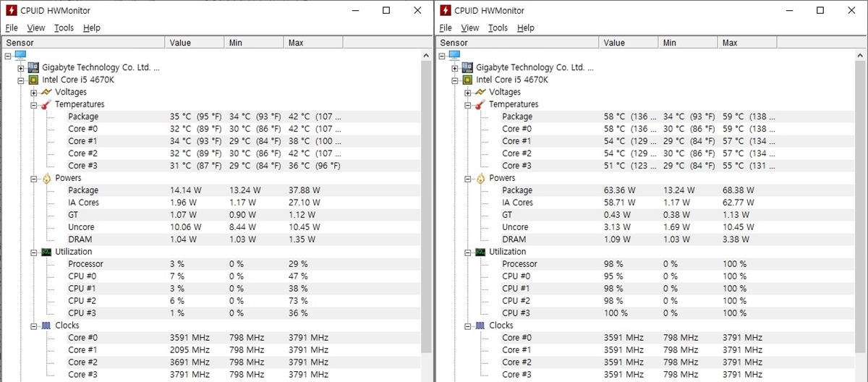Select the computer root icon in left window

[20, 55]
